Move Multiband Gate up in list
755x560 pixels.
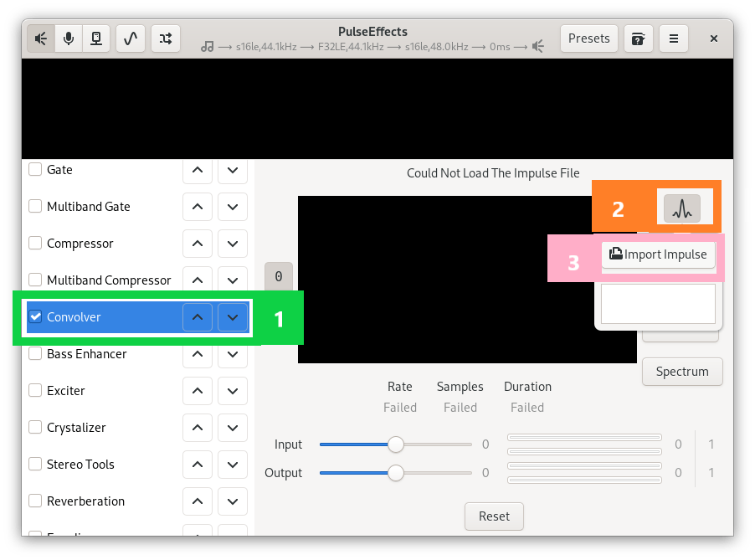tap(198, 207)
